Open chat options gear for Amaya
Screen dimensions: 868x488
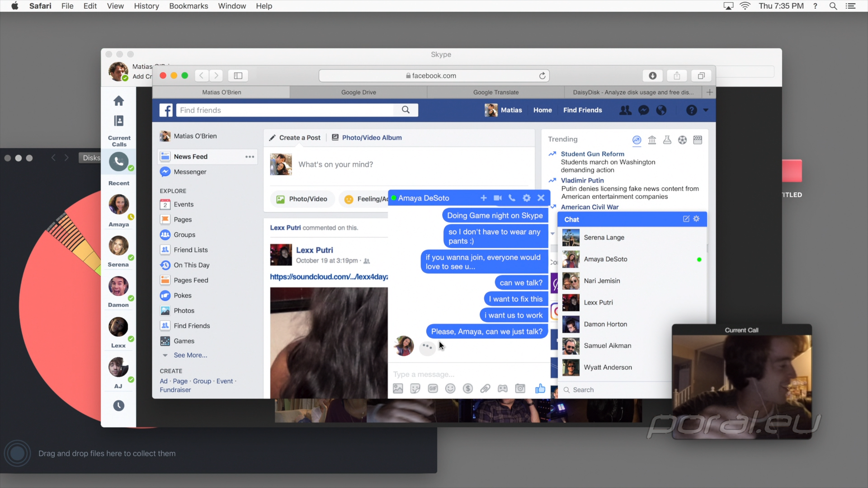[527, 198]
